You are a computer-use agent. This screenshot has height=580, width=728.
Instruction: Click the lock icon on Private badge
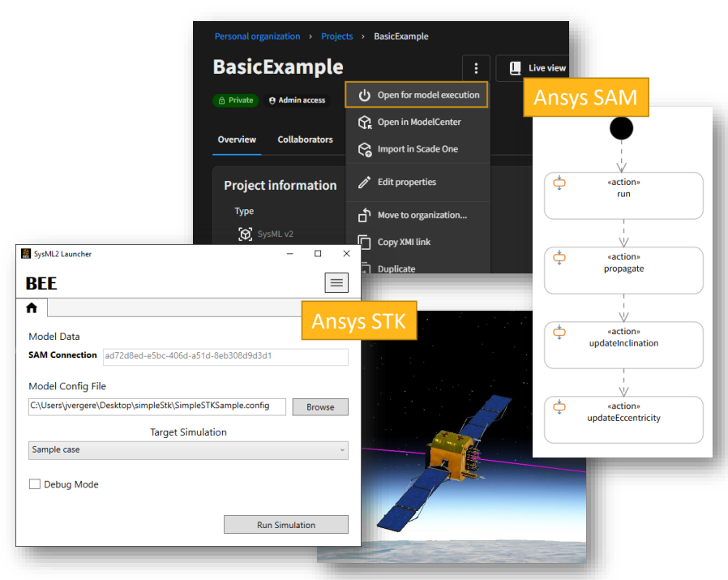point(221,101)
